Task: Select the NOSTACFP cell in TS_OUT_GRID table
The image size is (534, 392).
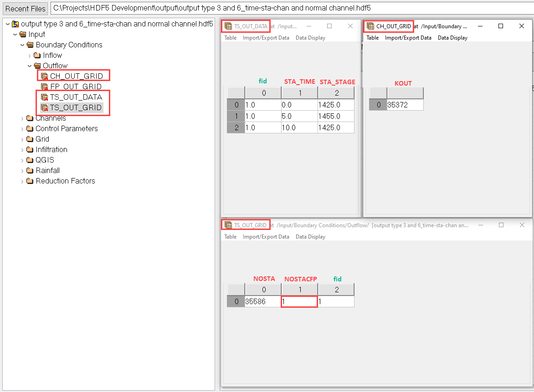Action: tap(299, 301)
